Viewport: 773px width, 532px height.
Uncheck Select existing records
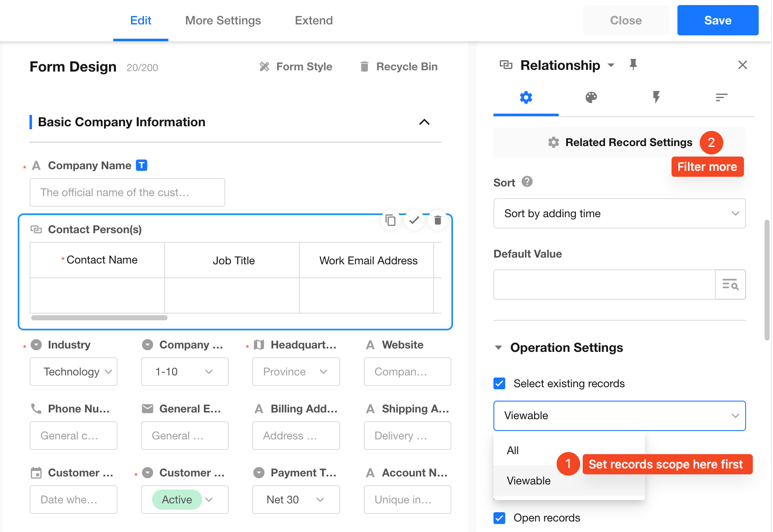tap(499, 383)
